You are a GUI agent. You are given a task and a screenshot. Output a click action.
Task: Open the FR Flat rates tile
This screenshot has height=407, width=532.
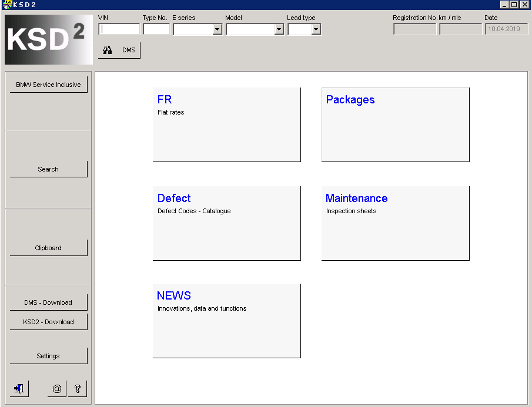[227, 125]
